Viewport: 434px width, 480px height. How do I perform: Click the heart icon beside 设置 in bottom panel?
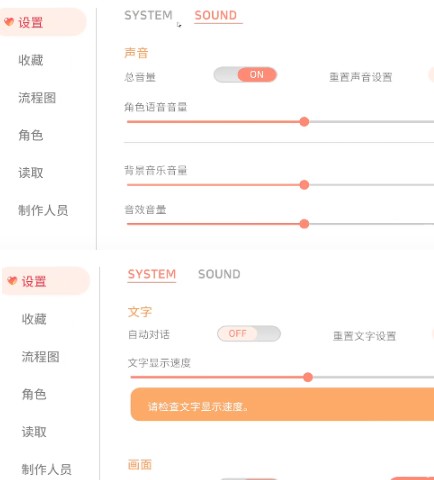pyautogui.click(x=12, y=281)
